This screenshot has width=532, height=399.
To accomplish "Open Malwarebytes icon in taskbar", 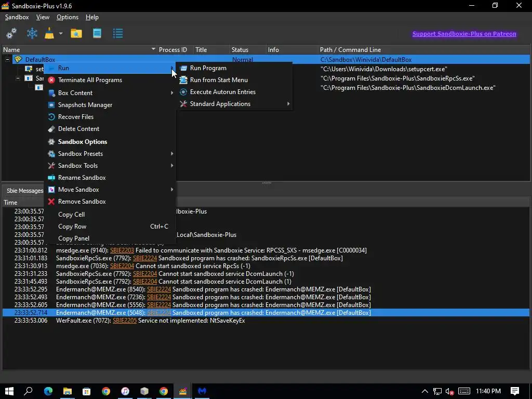I will click(202, 391).
